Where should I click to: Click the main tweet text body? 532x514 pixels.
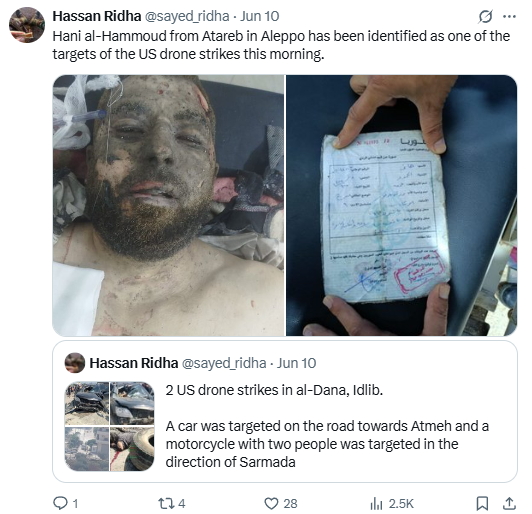tap(281, 45)
